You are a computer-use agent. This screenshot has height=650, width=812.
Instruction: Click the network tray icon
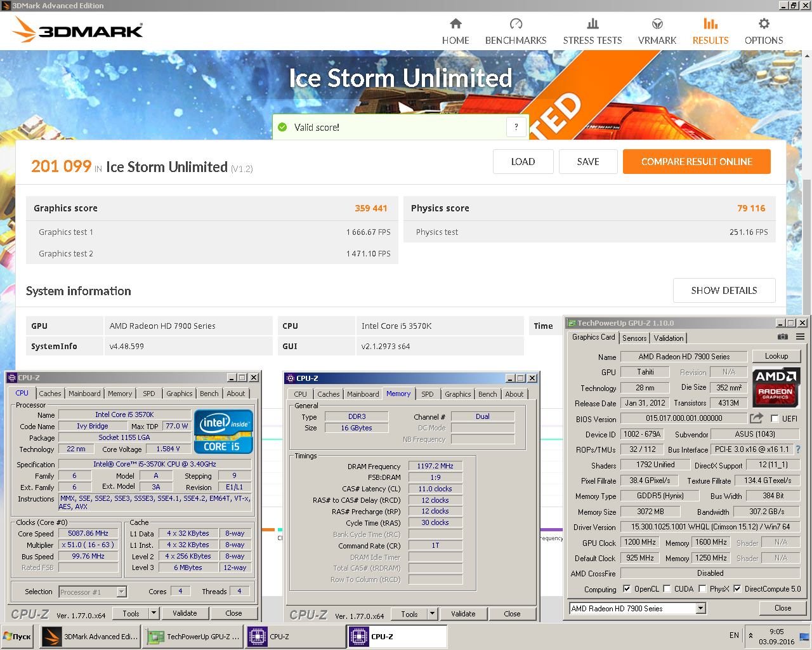804,636
